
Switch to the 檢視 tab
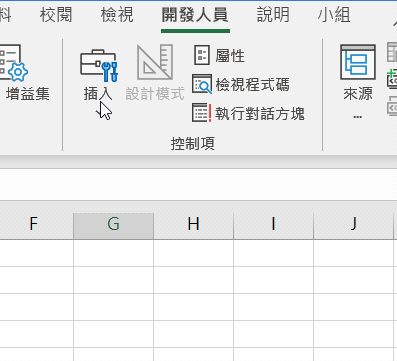pyautogui.click(x=117, y=15)
